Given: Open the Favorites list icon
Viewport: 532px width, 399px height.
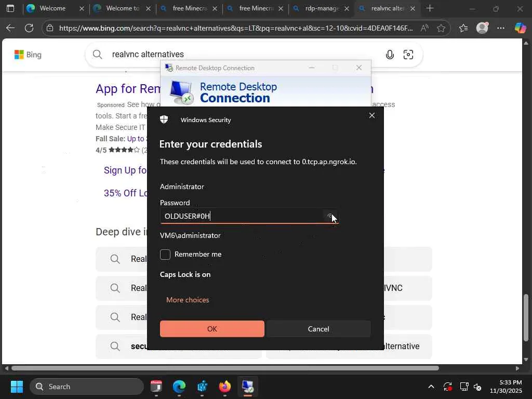Looking at the screenshot, I should [463, 28].
